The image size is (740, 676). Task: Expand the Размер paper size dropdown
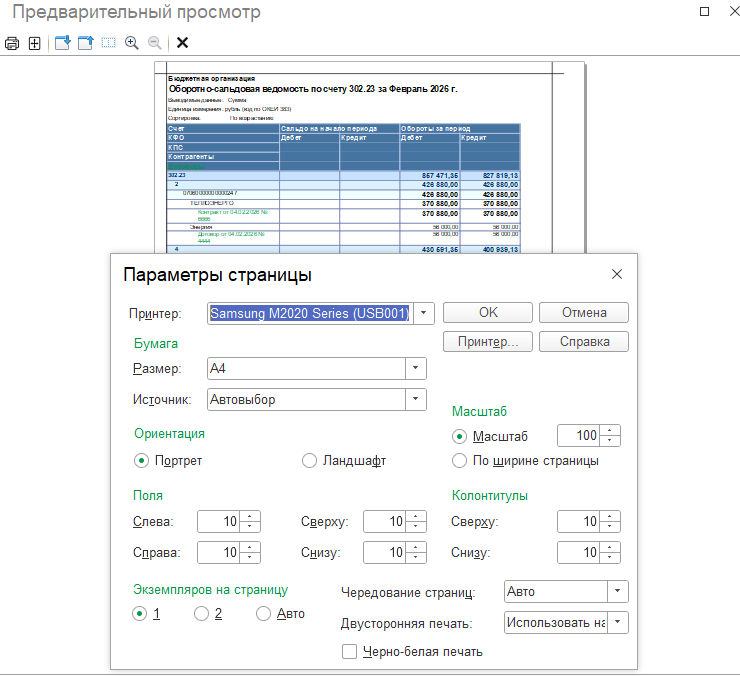(416, 368)
